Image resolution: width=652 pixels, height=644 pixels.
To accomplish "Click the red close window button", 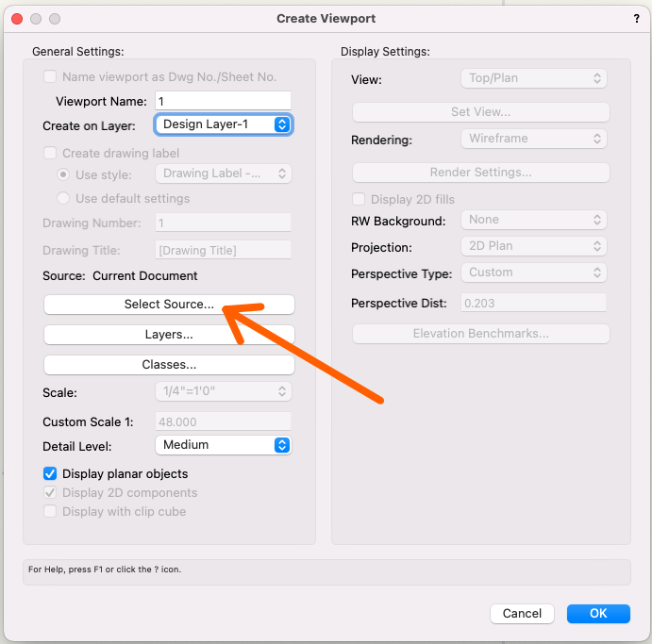I will pos(17,19).
